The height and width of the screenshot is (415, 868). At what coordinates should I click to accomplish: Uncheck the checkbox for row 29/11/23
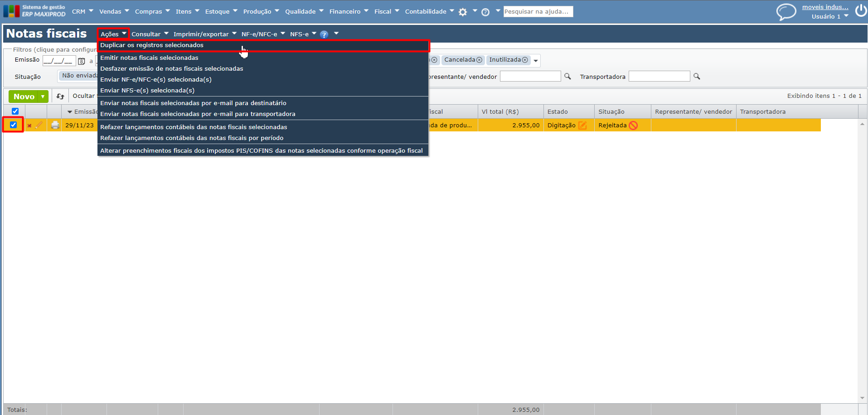[x=13, y=125]
